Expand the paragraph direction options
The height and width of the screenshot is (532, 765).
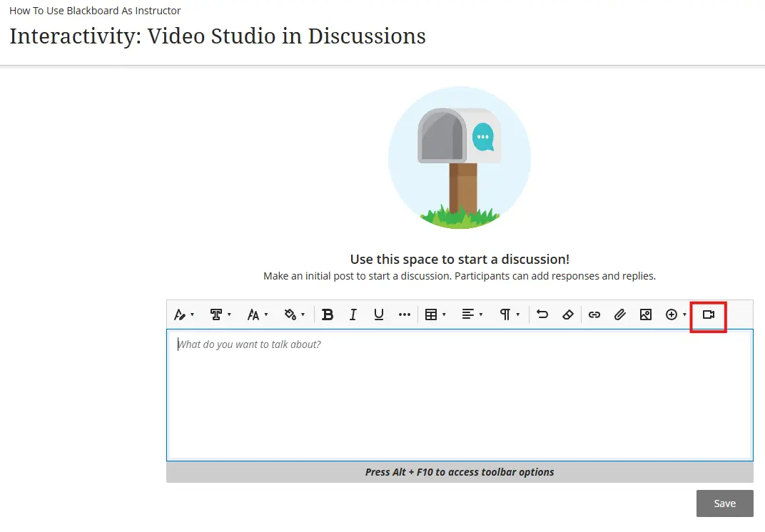[509, 314]
